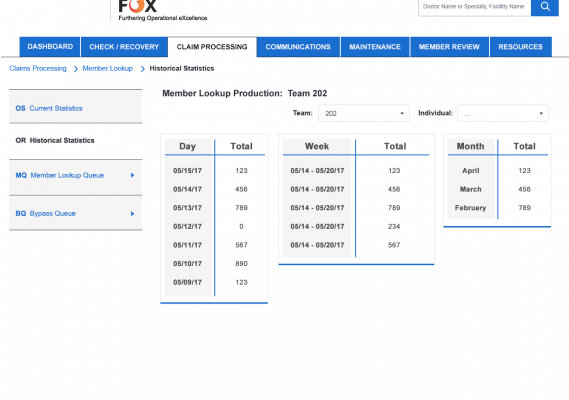Switch to Check / Recovery tab
This screenshot has height=400, width=569.
124,47
